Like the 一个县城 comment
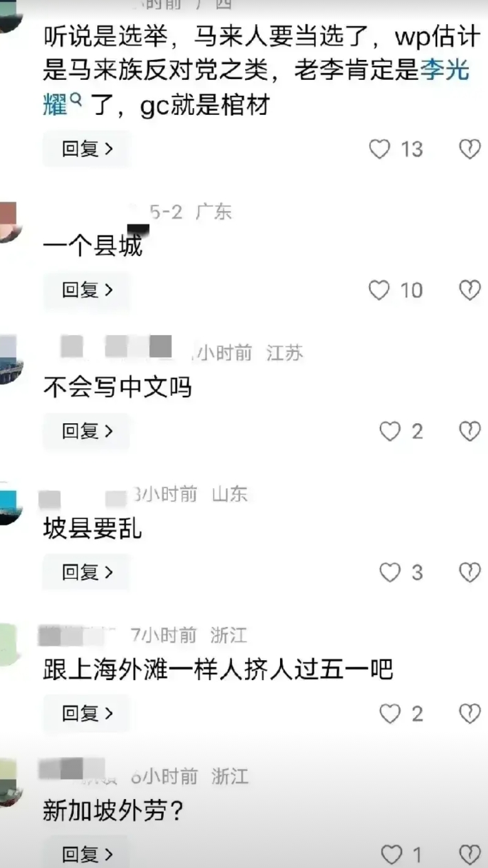Image resolution: width=488 pixels, height=868 pixels. click(379, 290)
